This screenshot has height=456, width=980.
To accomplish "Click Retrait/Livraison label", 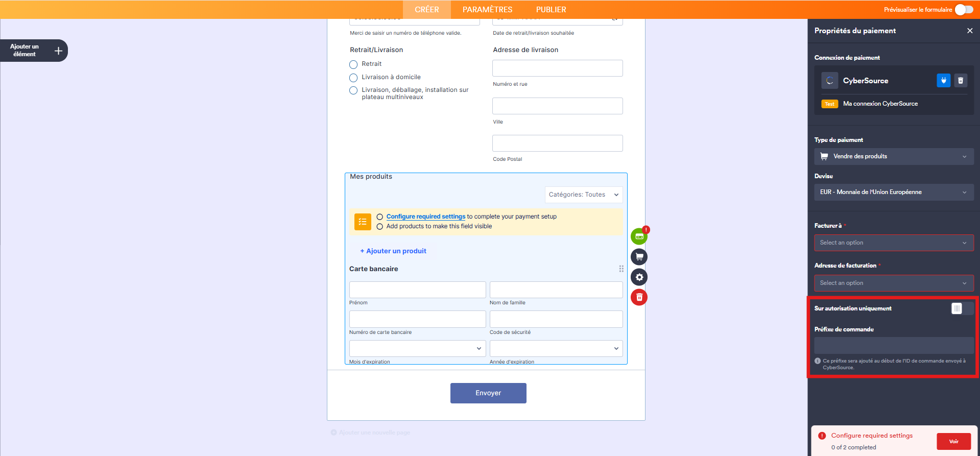I will click(376, 50).
